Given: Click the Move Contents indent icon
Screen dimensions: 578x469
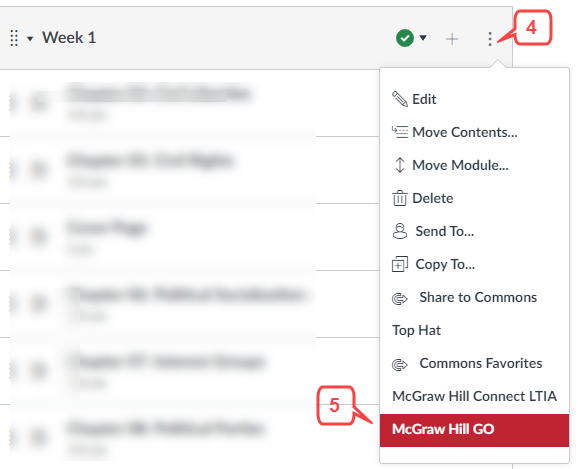Looking at the screenshot, I should 400,132.
